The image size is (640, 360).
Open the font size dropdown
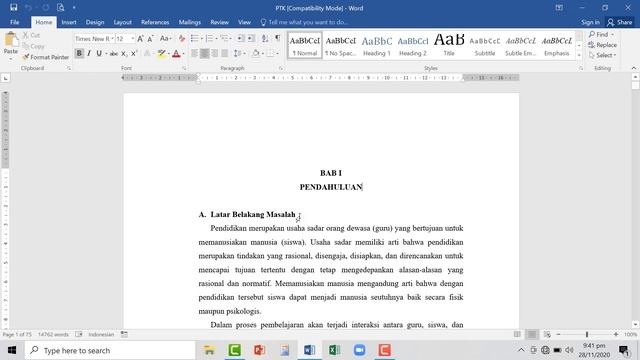click(133, 39)
